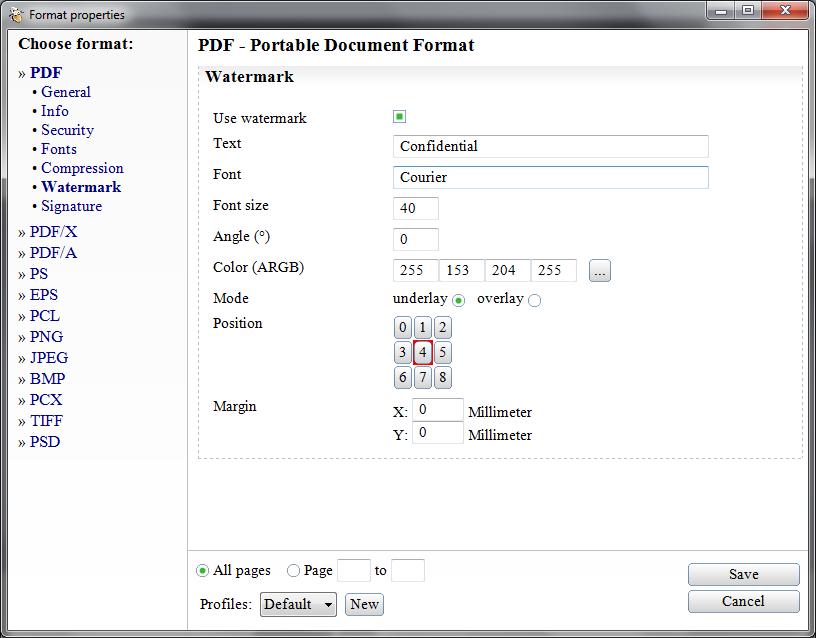Screen dimensions: 816x638
Task: Pick position 1 in watermark grid
Action: tap(423, 328)
